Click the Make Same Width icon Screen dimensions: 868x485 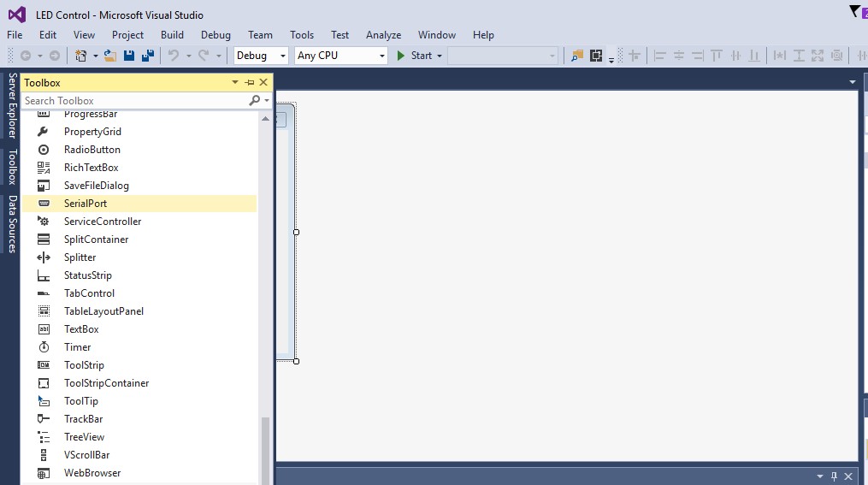click(x=779, y=56)
